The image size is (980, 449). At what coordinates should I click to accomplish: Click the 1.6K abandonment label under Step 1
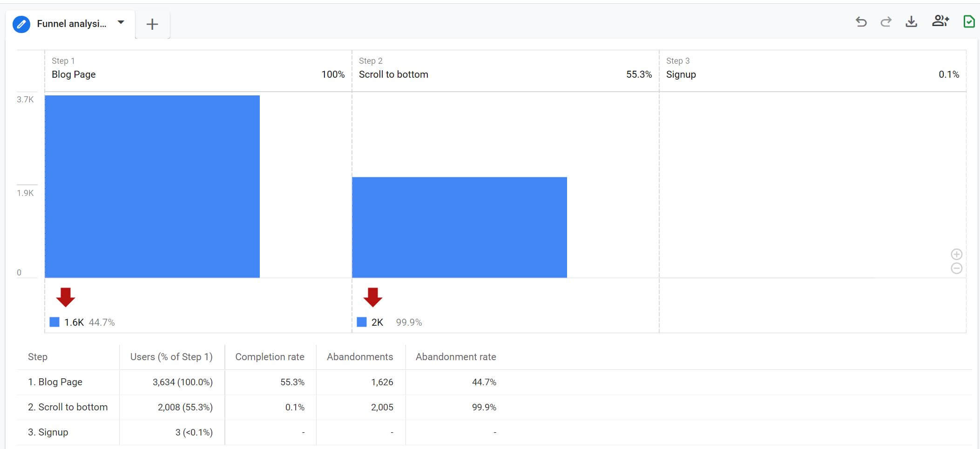[x=74, y=322]
